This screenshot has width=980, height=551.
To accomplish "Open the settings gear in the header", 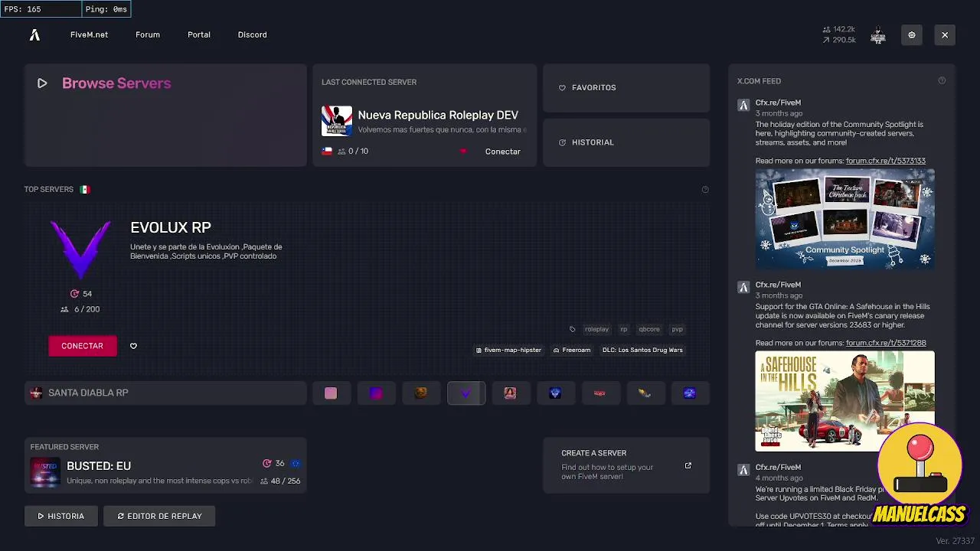I will [911, 35].
